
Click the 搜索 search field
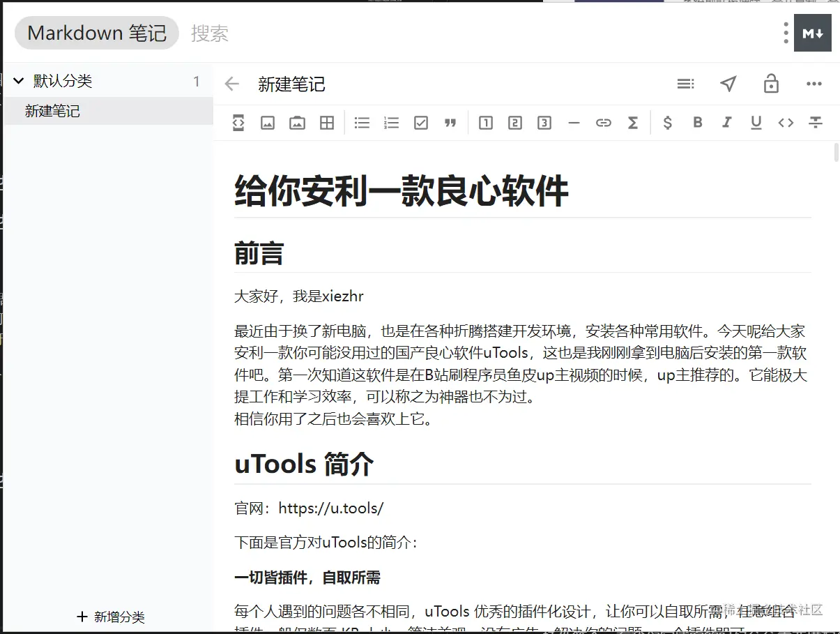pos(210,33)
